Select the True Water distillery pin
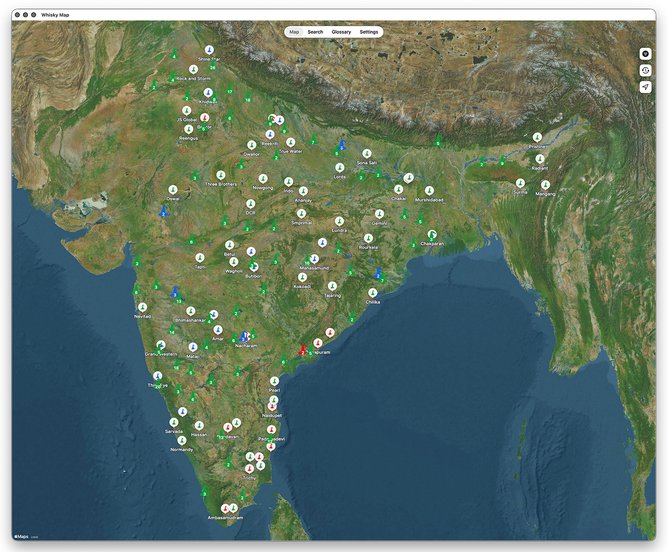The height and width of the screenshot is (552, 668). click(x=291, y=142)
